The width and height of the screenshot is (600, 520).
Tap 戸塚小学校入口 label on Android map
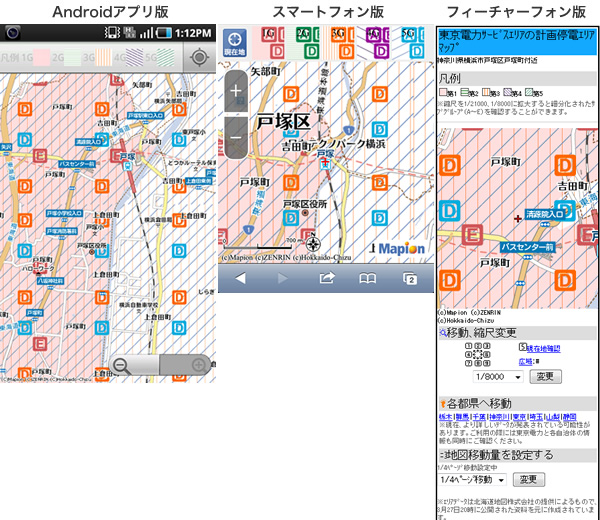64,213
